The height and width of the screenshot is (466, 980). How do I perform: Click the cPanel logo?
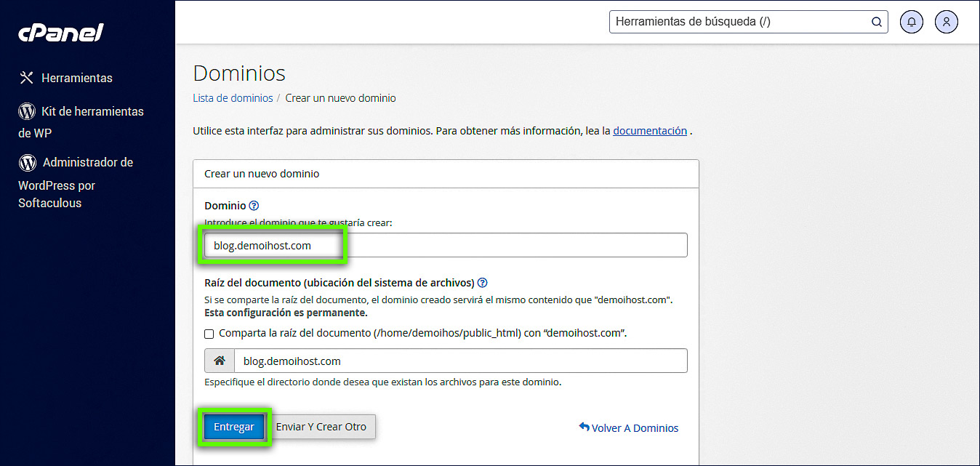coord(60,32)
